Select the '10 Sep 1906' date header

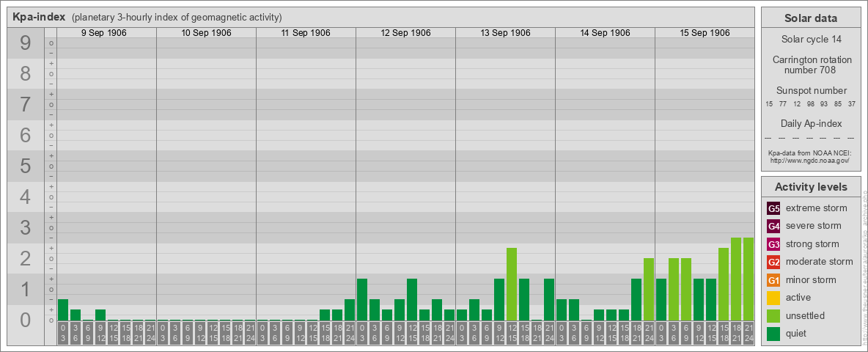[x=207, y=33]
